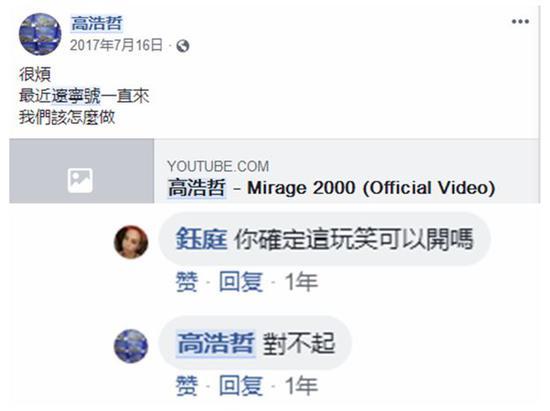Open the 鈺庭 commenter name link

pos(202,239)
